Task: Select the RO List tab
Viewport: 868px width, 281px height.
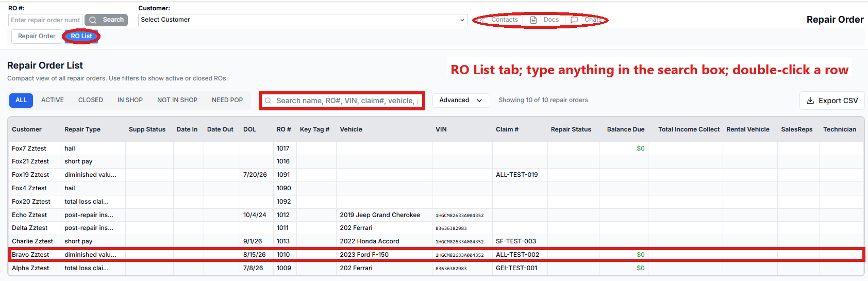Action: coord(81,36)
